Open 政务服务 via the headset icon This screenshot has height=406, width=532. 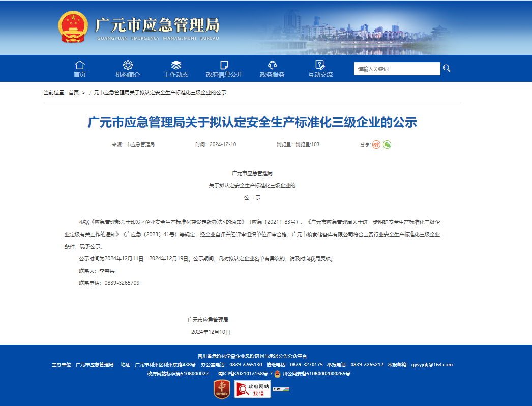(272, 65)
